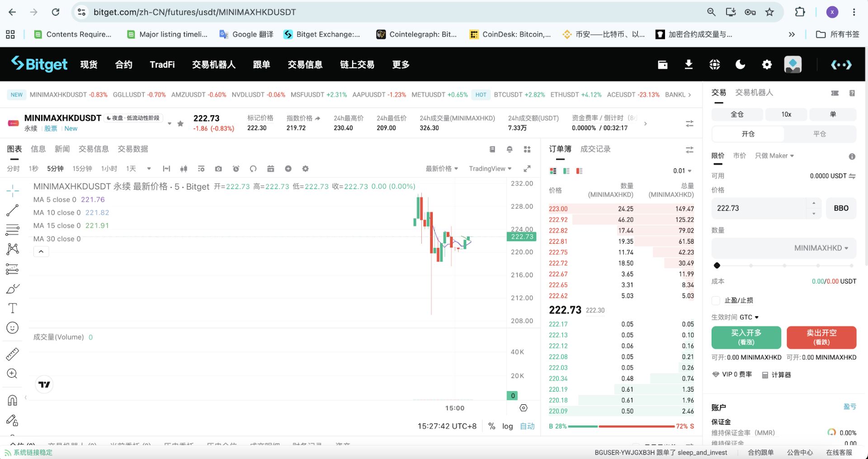Open the Bitget wallet assets icon

(663, 65)
